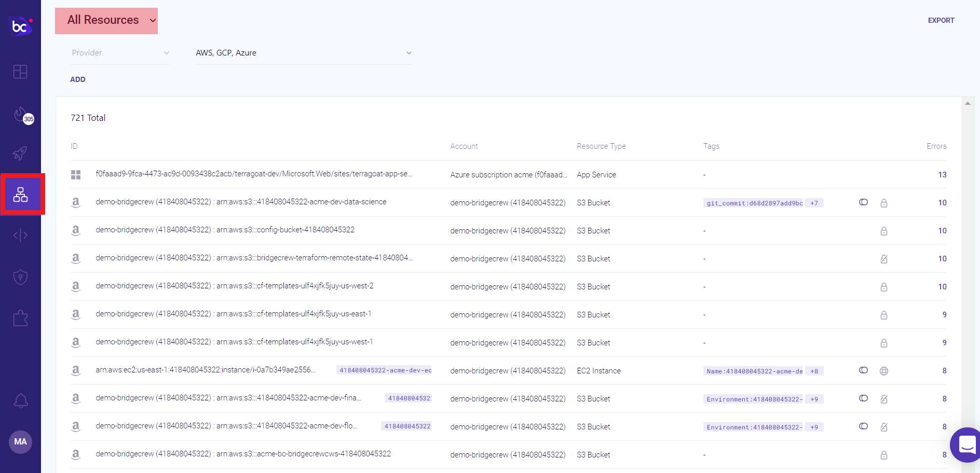Screen dimensions: 980x473
Task: Expand the +9 tags on acme-dev-flo row
Action: [814, 427]
